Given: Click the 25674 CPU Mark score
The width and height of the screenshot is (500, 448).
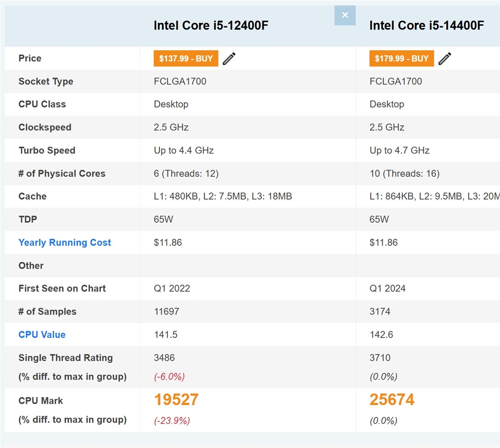Looking at the screenshot, I should click(x=392, y=400).
